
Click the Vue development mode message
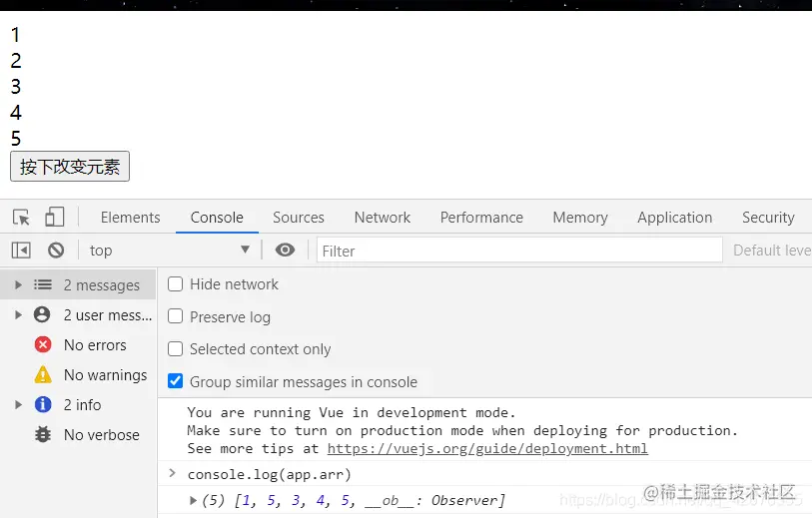[x=462, y=430]
